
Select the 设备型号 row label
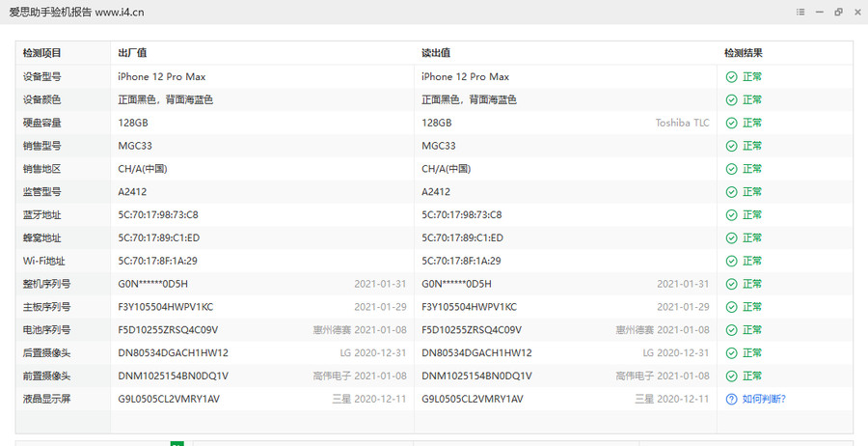tap(42, 77)
